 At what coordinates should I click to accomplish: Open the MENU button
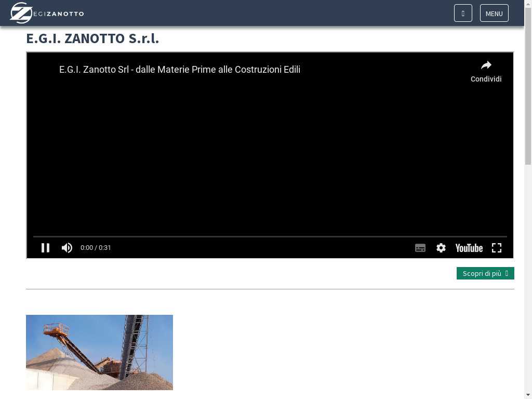pyautogui.click(x=494, y=13)
